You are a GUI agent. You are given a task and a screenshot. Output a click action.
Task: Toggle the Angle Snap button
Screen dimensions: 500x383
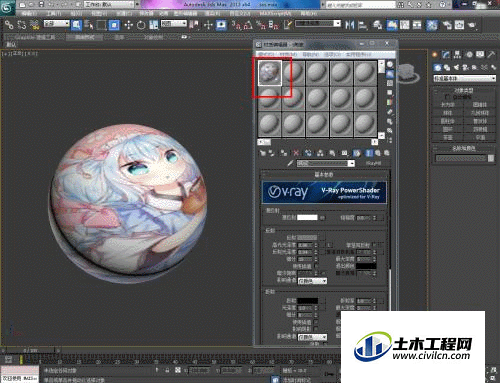[248, 25]
